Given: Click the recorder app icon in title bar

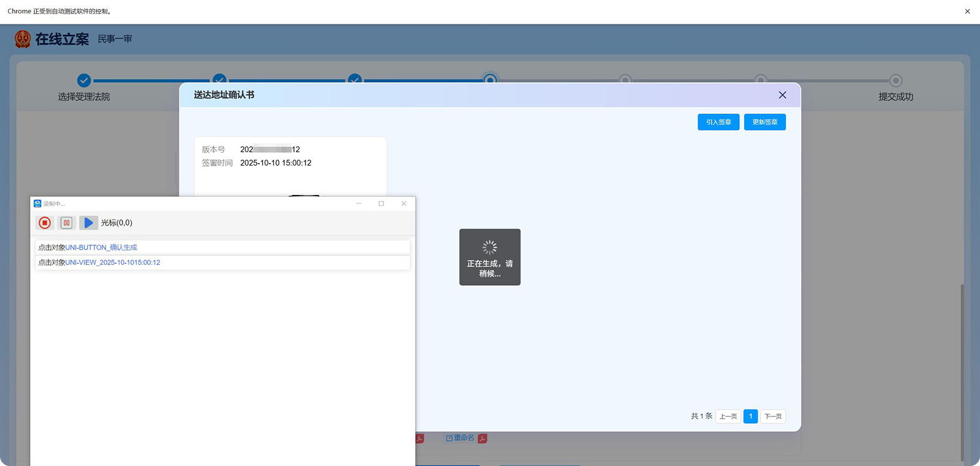Looking at the screenshot, I should [37, 204].
